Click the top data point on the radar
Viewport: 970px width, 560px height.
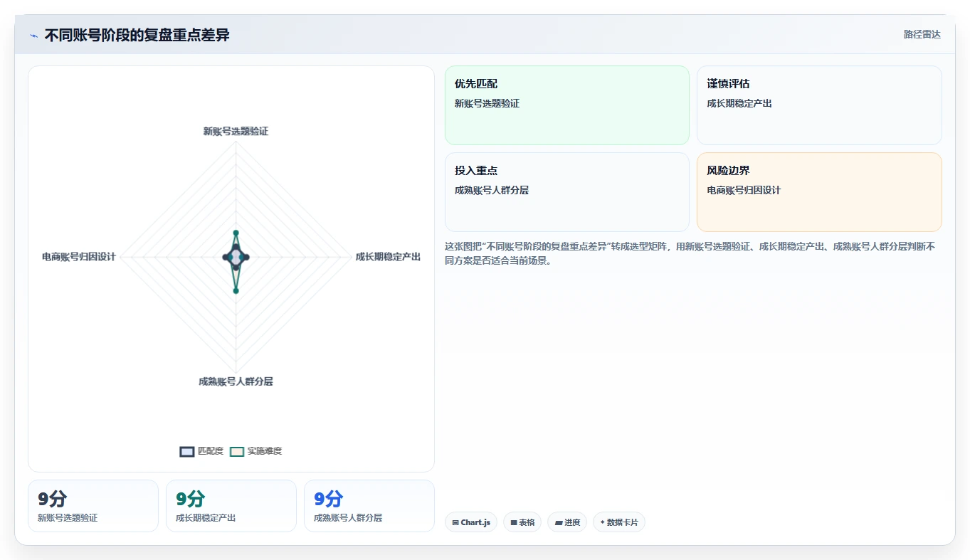236,233
